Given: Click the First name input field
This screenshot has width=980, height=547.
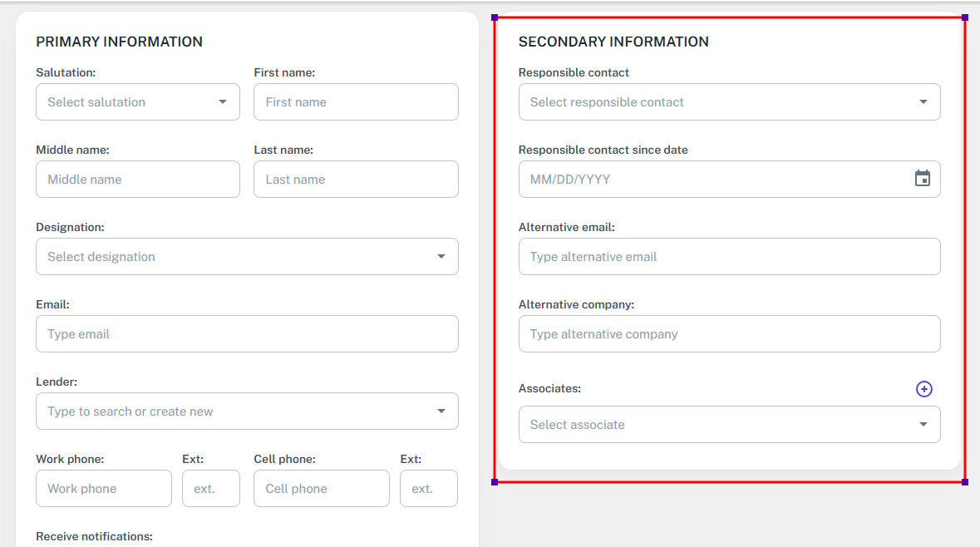Looking at the screenshot, I should [x=356, y=102].
